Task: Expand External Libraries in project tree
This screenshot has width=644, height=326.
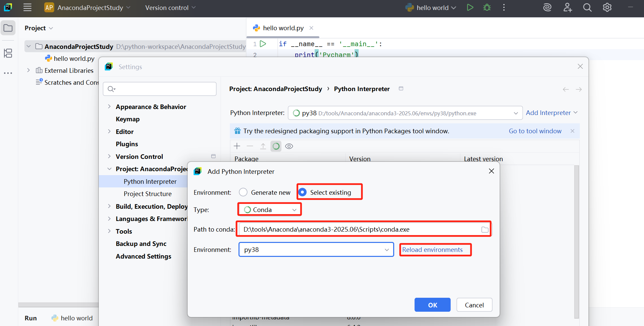Action: 29,70
